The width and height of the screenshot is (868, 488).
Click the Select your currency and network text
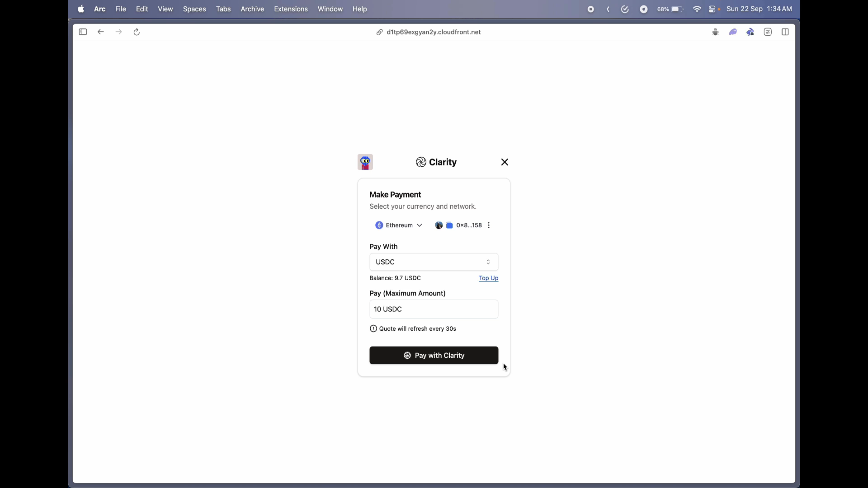click(423, 206)
